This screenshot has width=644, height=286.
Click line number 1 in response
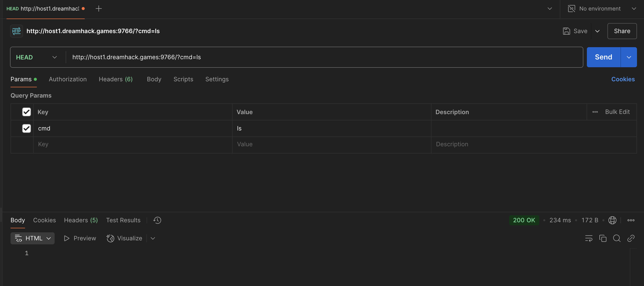click(27, 253)
